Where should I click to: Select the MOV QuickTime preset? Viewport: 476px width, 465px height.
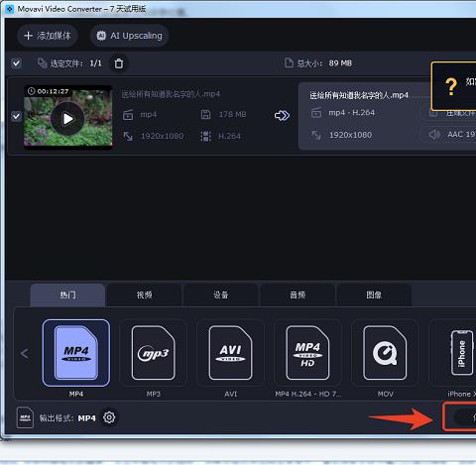coord(385,353)
